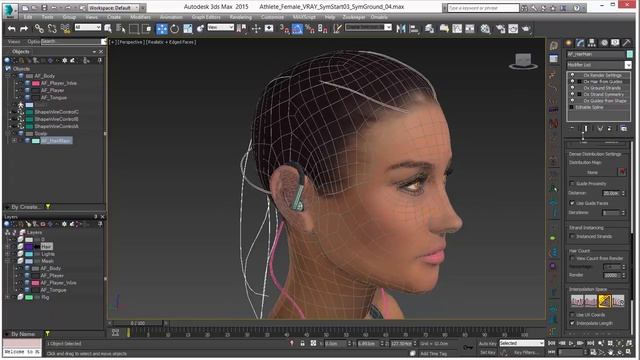
Task: Click the Key Filters button
Action: tap(526, 352)
